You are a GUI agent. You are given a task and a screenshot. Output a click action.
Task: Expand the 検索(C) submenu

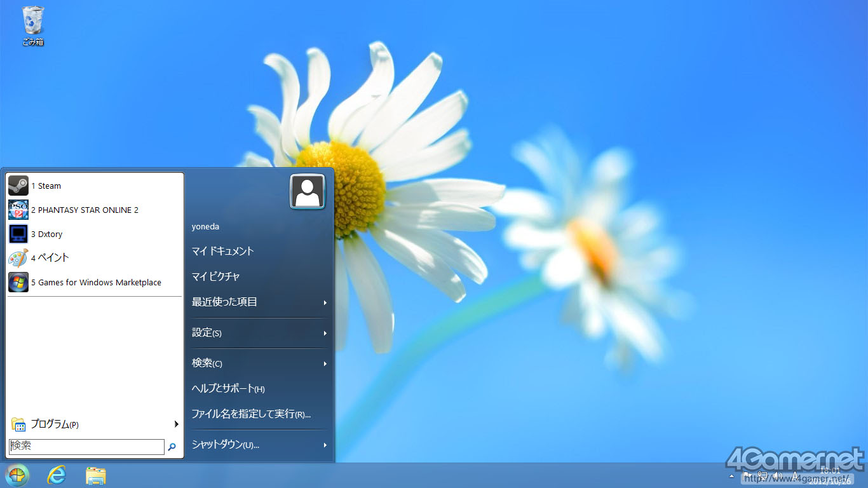[259, 363]
